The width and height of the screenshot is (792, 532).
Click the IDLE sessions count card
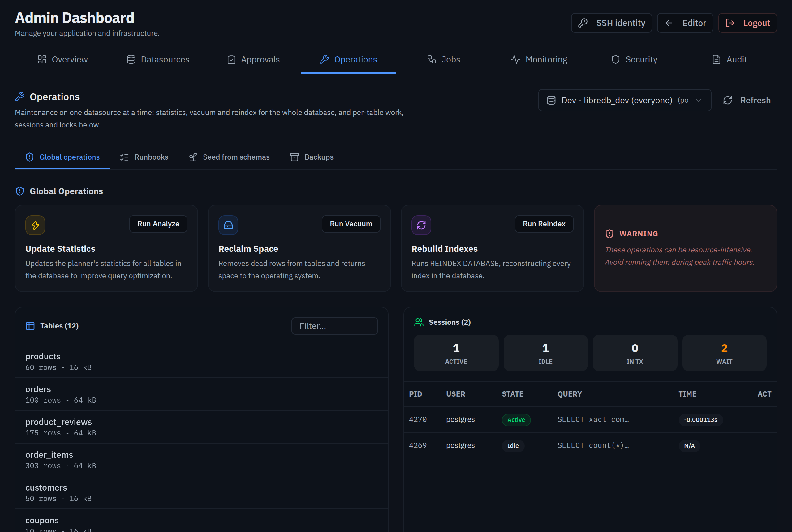click(545, 353)
